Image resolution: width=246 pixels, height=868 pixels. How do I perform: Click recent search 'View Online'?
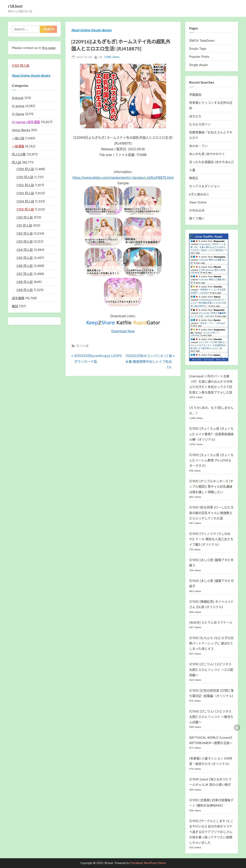(198, 203)
